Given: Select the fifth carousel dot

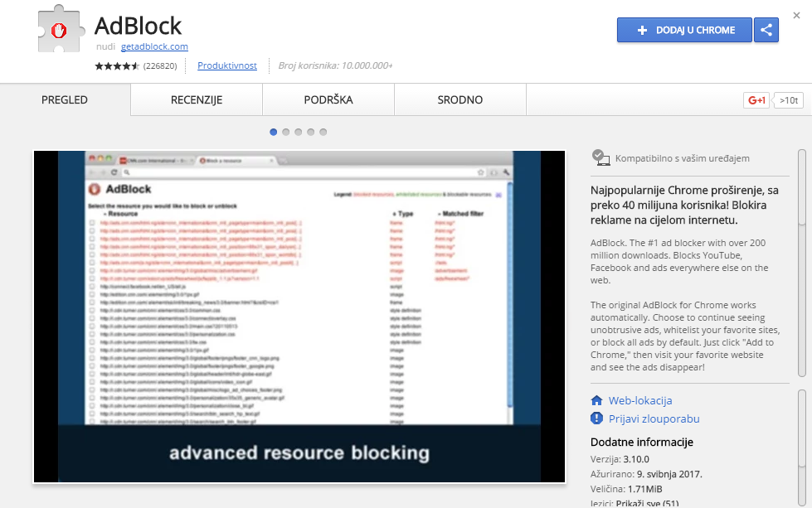Looking at the screenshot, I should point(323,132).
